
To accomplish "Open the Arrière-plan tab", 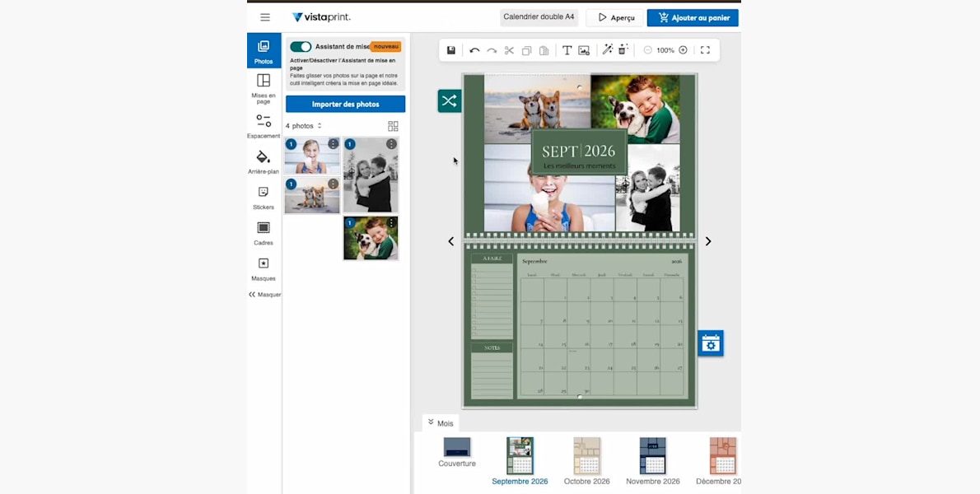I will [x=264, y=161].
